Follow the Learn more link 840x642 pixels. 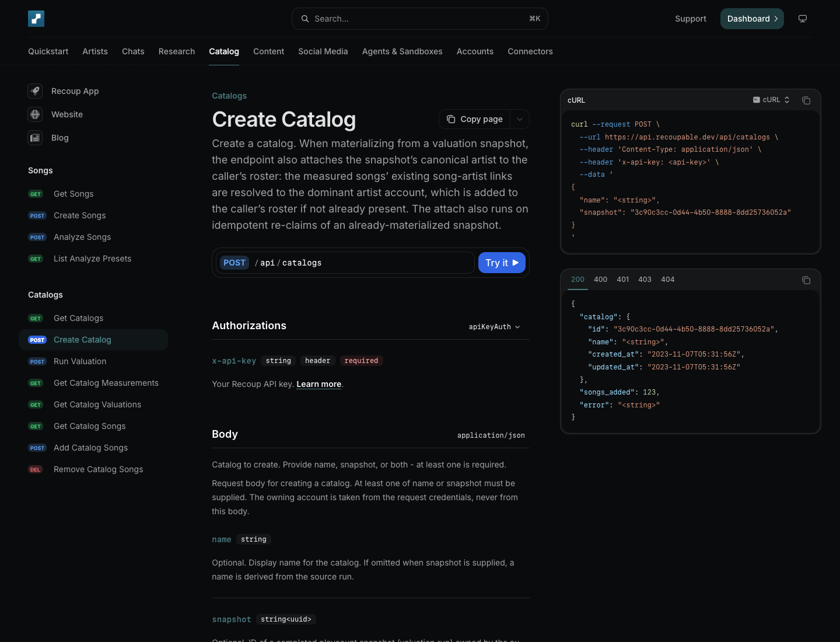[319, 384]
